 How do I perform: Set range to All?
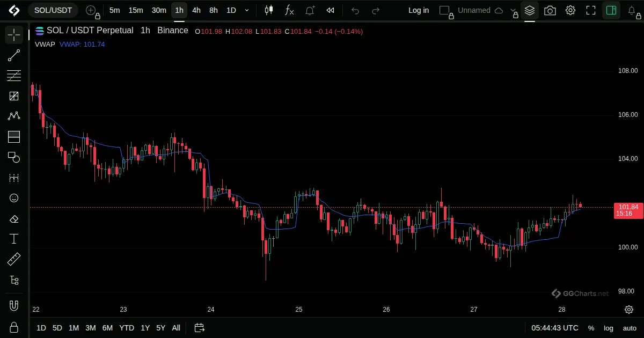pyautogui.click(x=176, y=328)
